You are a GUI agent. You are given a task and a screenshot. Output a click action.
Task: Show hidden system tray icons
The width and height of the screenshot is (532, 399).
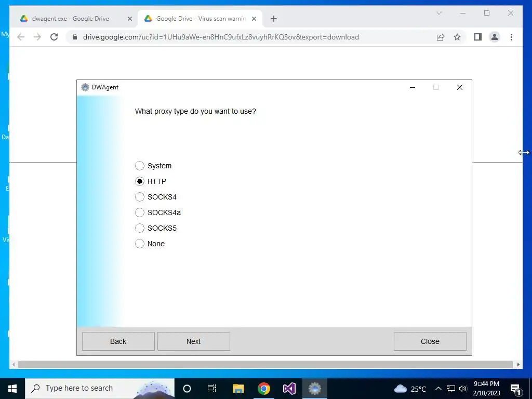click(x=438, y=389)
